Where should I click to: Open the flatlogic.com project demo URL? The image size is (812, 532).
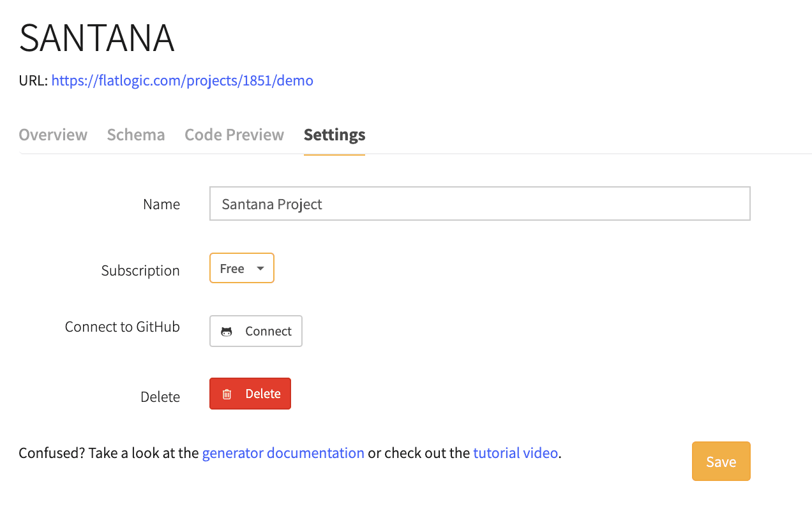(182, 80)
